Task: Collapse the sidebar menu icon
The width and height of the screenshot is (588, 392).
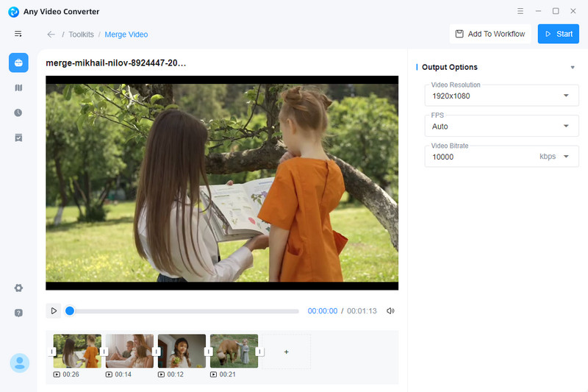Action: (18, 34)
